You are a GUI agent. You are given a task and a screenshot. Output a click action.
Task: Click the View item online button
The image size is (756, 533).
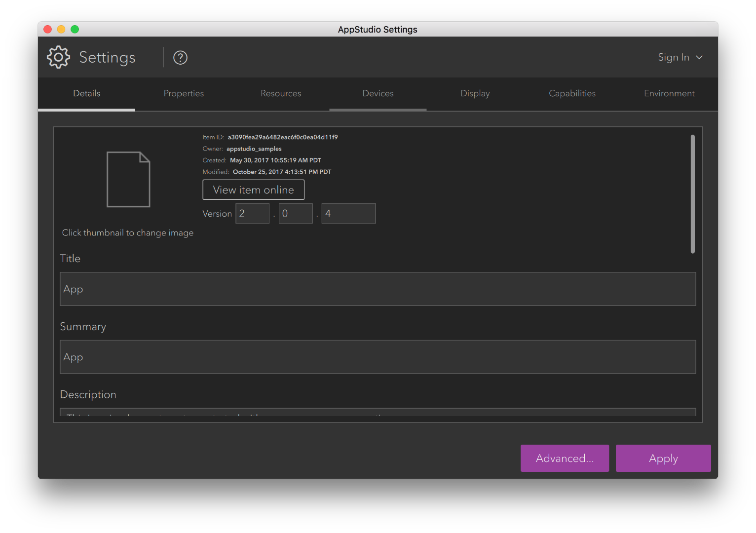tap(254, 190)
